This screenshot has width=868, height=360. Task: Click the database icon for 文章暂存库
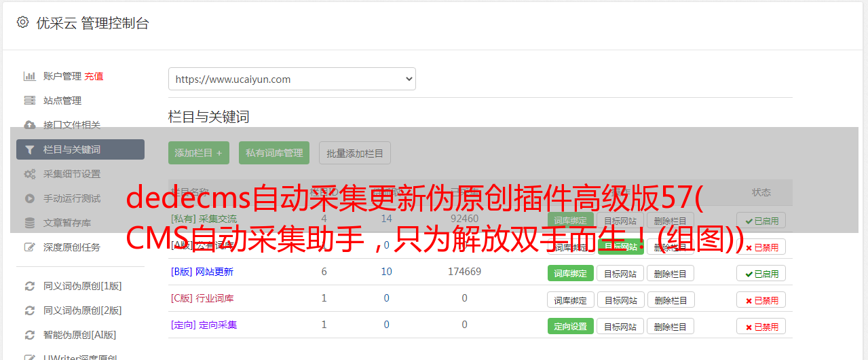[30, 223]
